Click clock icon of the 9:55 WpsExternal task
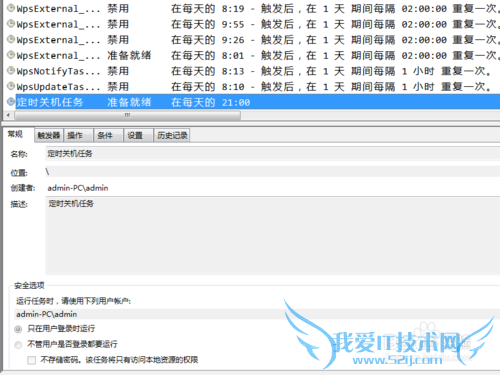Viewport: 500px width, 375px height. tap(11, 24)
